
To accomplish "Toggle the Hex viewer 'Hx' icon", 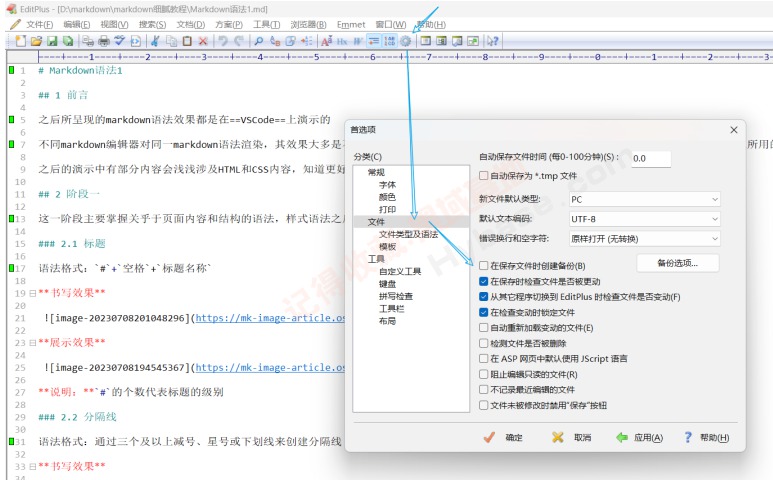I will pyautogui.click(x=342, y=41).
